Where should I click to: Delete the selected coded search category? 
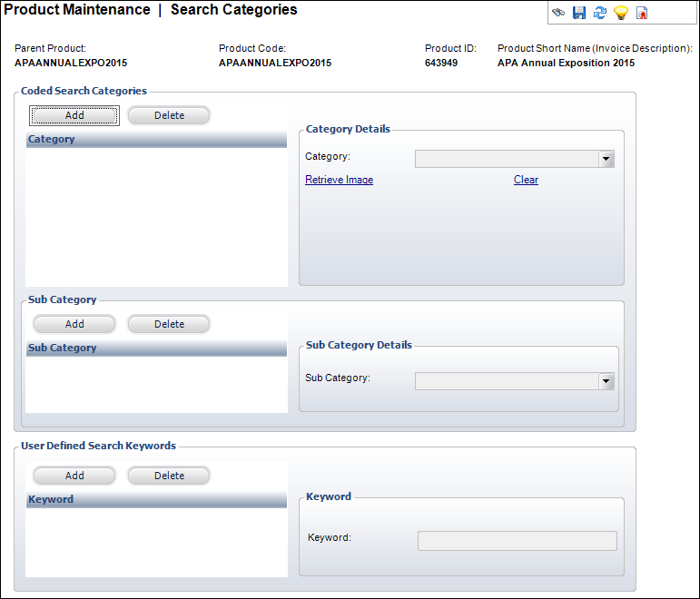click(169, 115)
